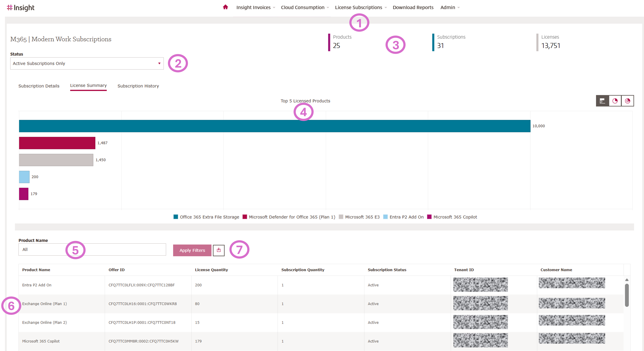Select the crimson bar labeled 1,487

tap(57, 143)
